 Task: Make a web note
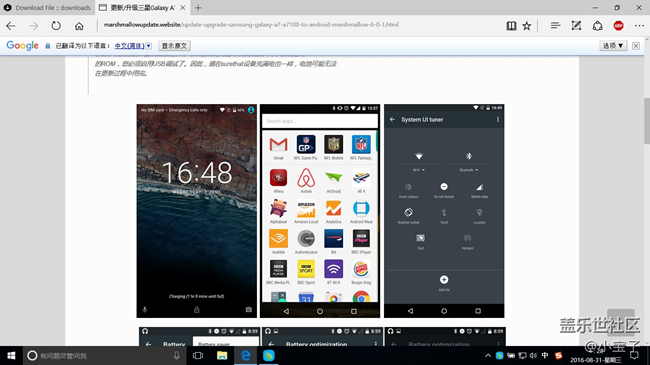click(x=576, y=26)
